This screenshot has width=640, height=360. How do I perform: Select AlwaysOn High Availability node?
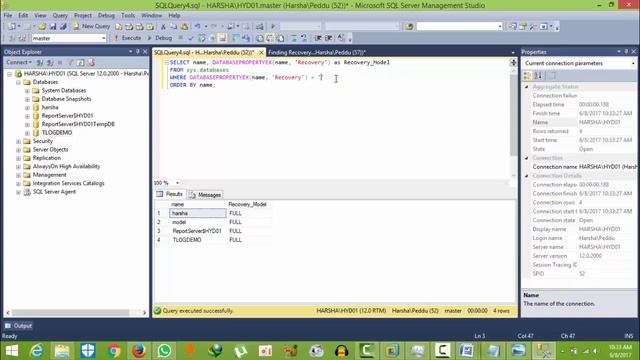tap(66, 167)
